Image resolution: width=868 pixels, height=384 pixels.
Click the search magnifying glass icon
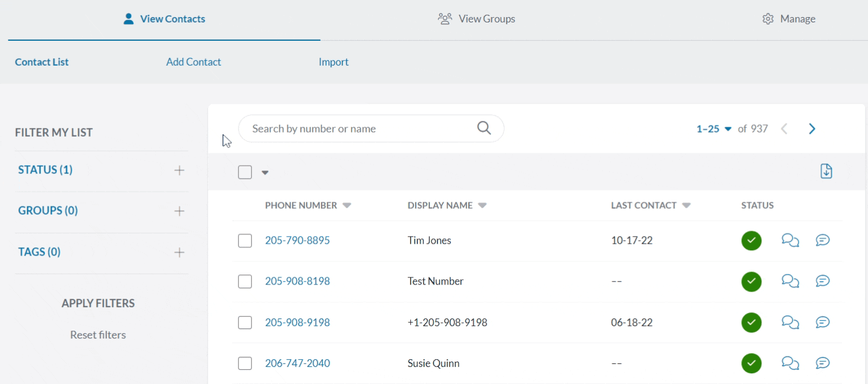click(483, 128)
